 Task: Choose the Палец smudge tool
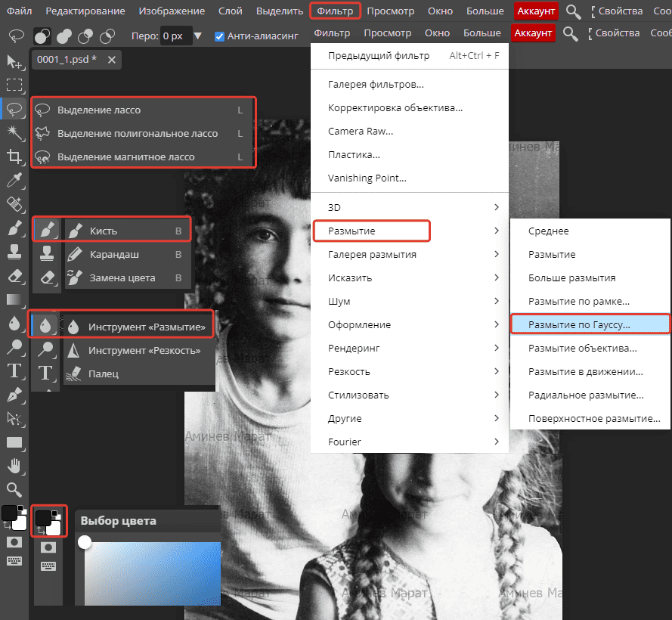point(139,374)
